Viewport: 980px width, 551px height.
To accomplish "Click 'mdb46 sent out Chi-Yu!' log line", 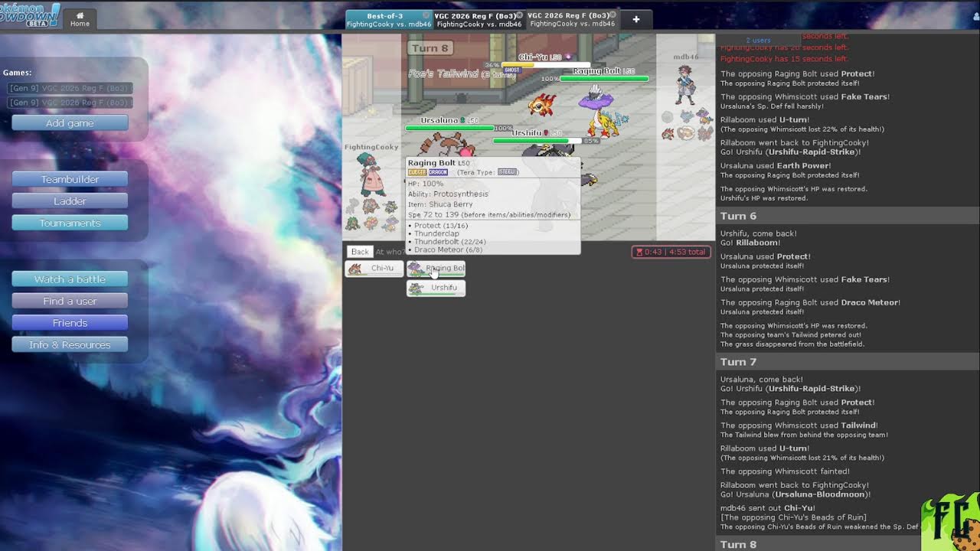I will [768, 508].
